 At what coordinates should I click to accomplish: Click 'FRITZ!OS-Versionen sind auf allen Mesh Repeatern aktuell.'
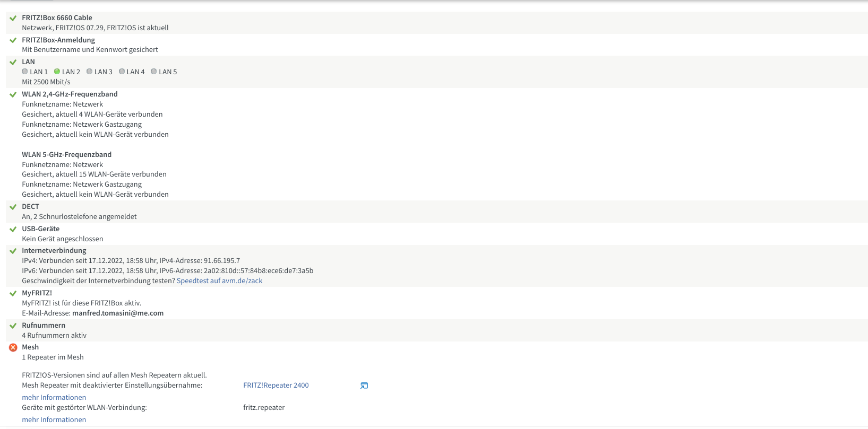pos(114,375)
